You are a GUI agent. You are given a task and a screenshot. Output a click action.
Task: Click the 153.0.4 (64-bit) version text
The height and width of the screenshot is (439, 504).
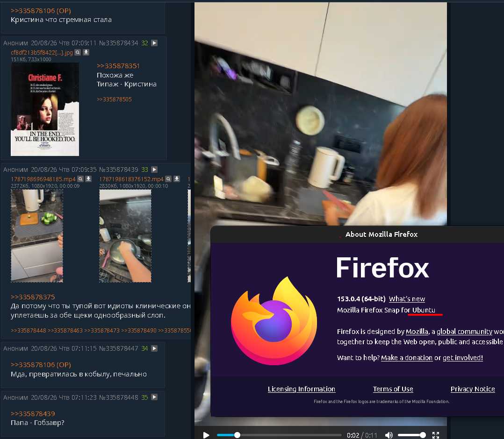pyautogui.click(x=361, y=299)
